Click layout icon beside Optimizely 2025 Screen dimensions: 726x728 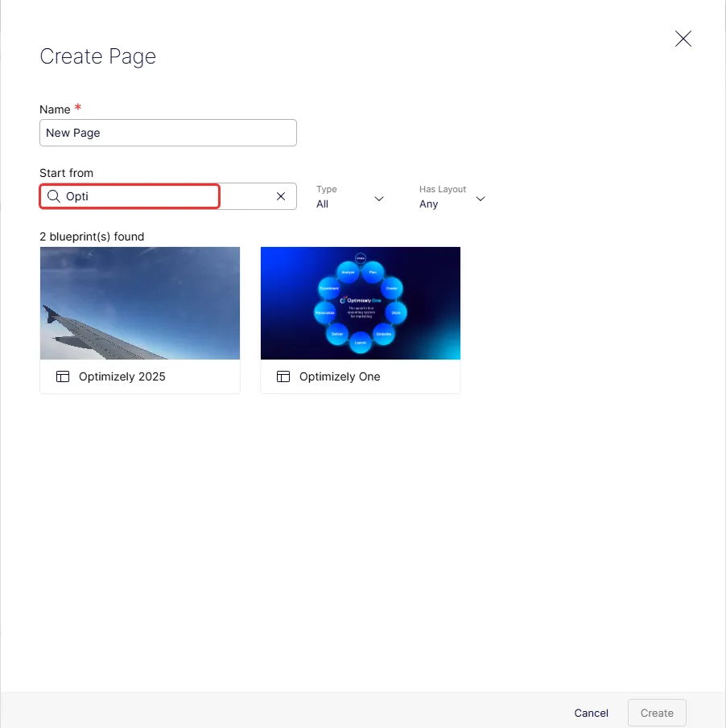63,376
